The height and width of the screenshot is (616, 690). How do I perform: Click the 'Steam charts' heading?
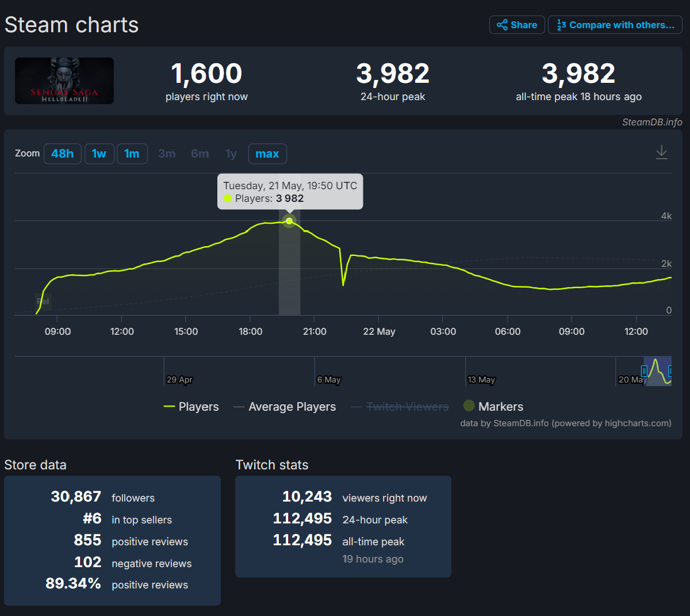pos(71,25)
